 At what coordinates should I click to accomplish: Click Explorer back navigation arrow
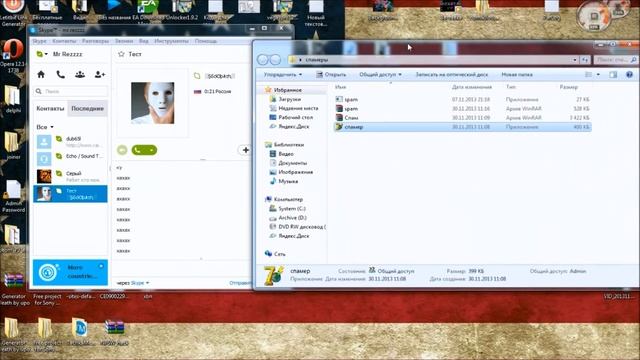263,60
